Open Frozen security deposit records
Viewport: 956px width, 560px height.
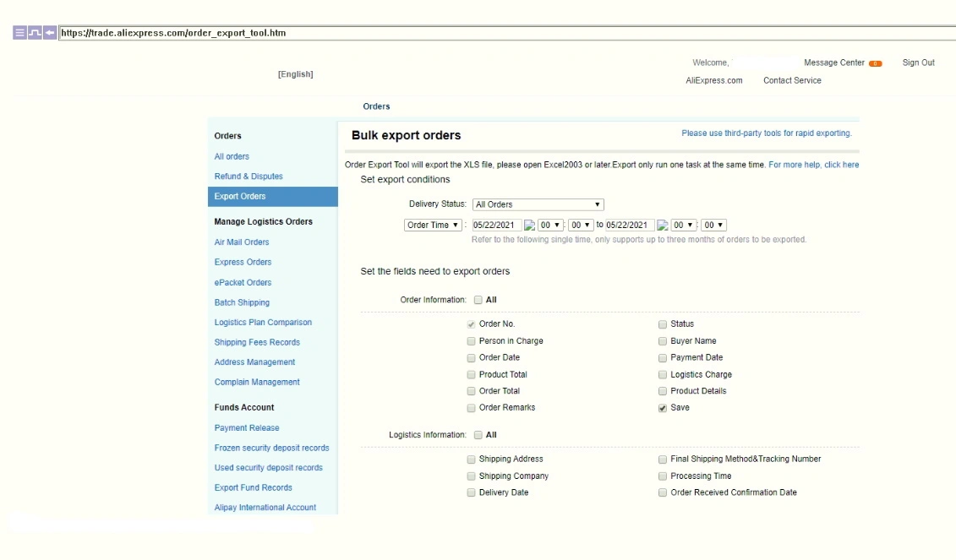pyautogui.click(x=271, y=449)
